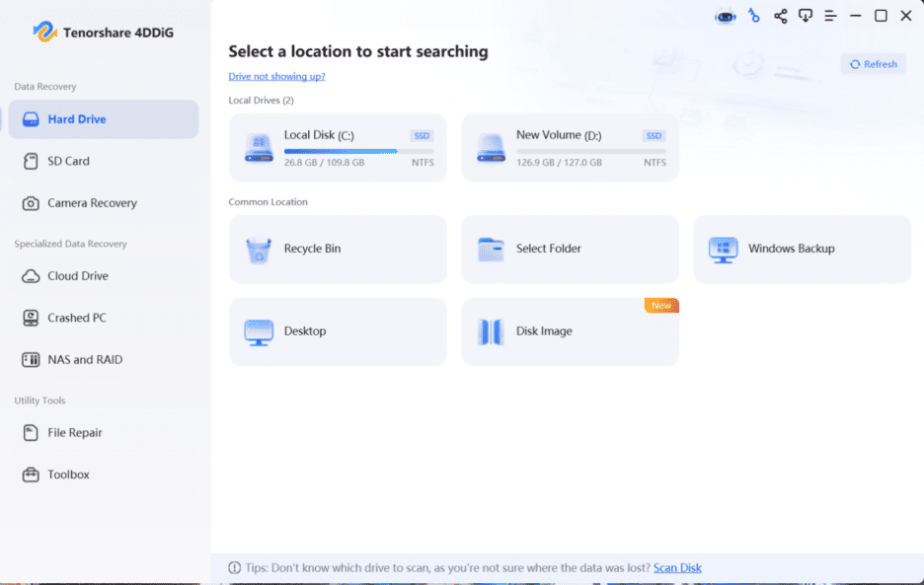Choose Select Folder location

pos(570,250)
